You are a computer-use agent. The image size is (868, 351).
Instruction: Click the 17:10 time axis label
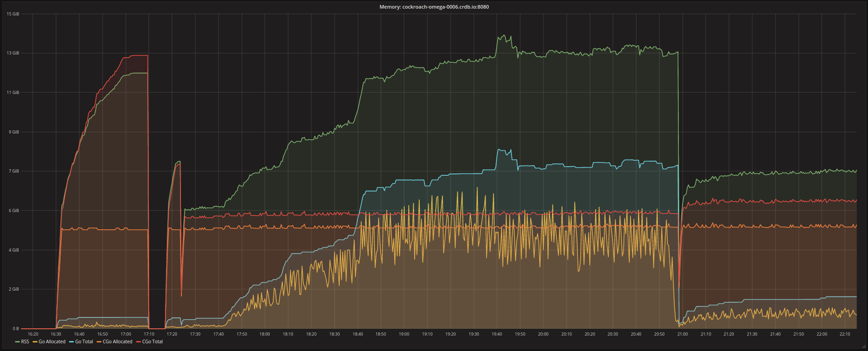(149, 334)
